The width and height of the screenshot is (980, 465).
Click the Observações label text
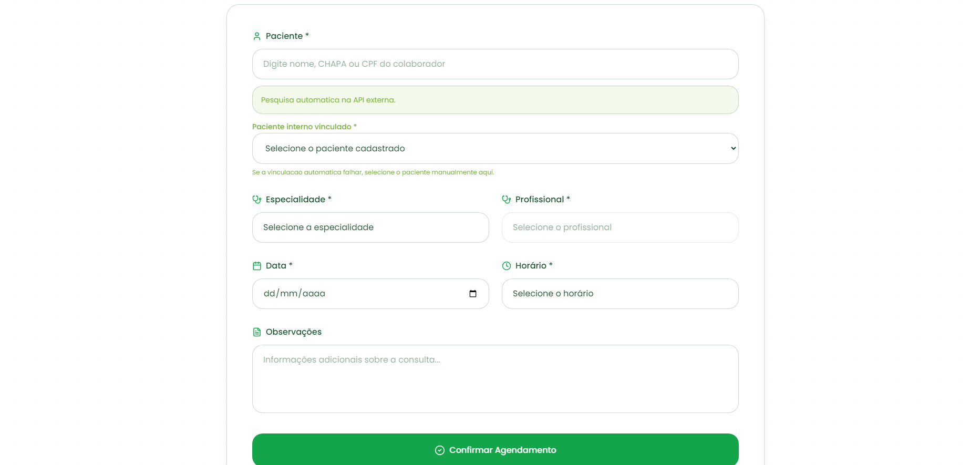pyautogui.click(x=294, y=332)
